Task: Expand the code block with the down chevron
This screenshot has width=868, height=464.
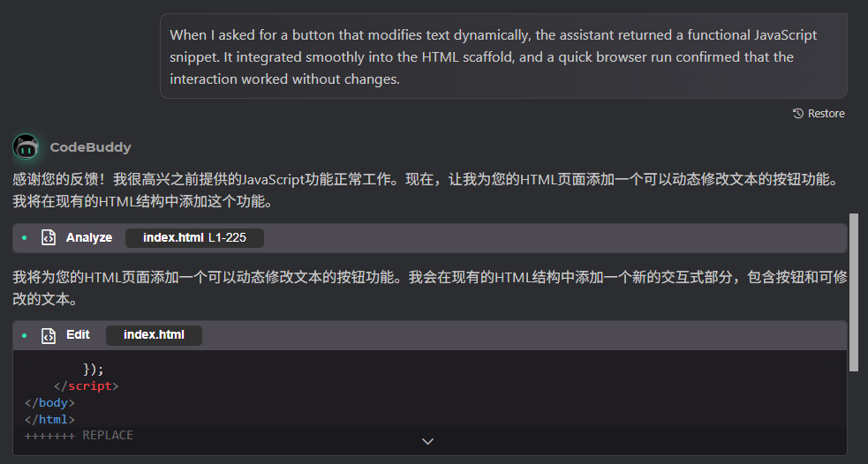Action: click(428, 441)
